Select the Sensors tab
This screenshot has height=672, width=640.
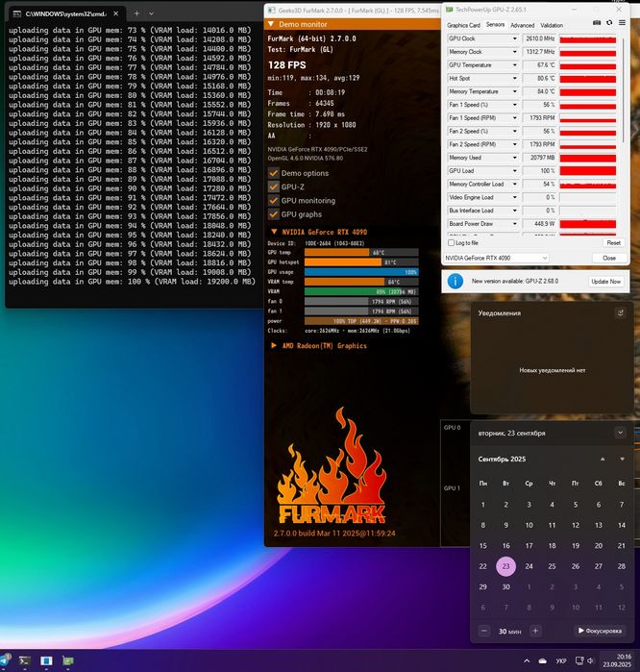point(495,25)
